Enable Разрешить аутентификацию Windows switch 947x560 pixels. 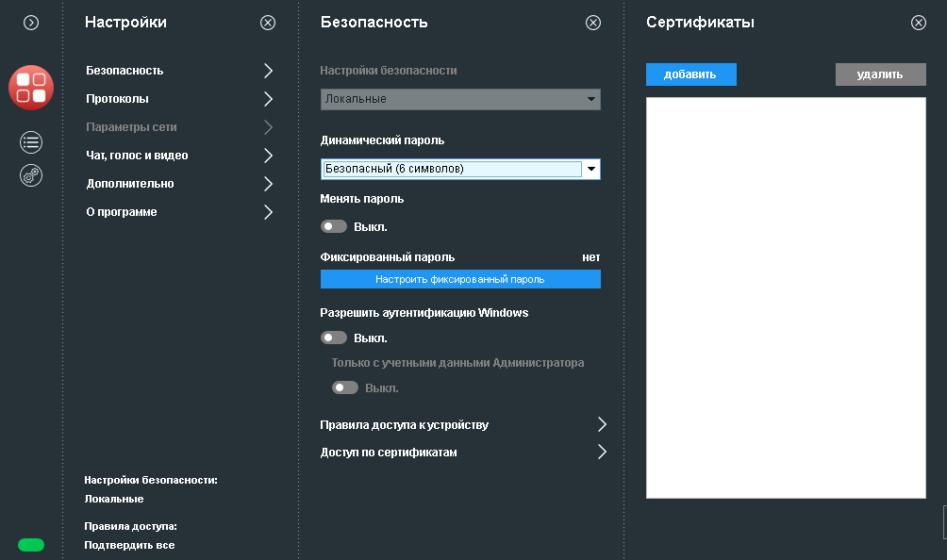334,338
